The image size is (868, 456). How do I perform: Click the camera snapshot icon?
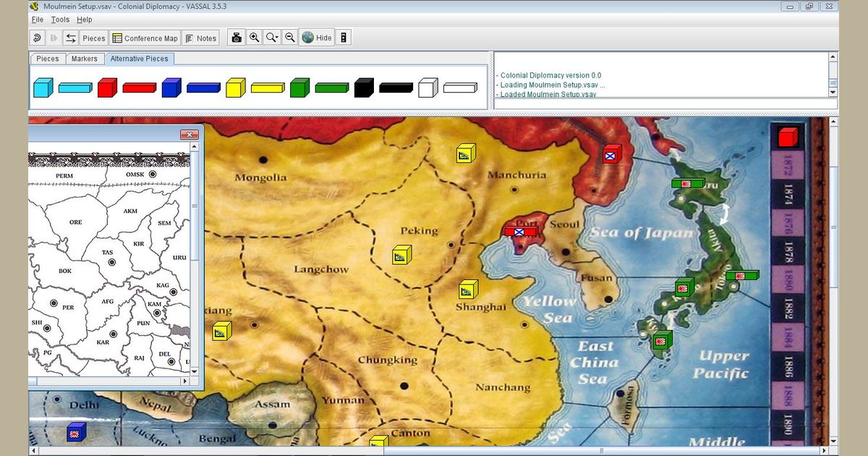coord(236,38)
